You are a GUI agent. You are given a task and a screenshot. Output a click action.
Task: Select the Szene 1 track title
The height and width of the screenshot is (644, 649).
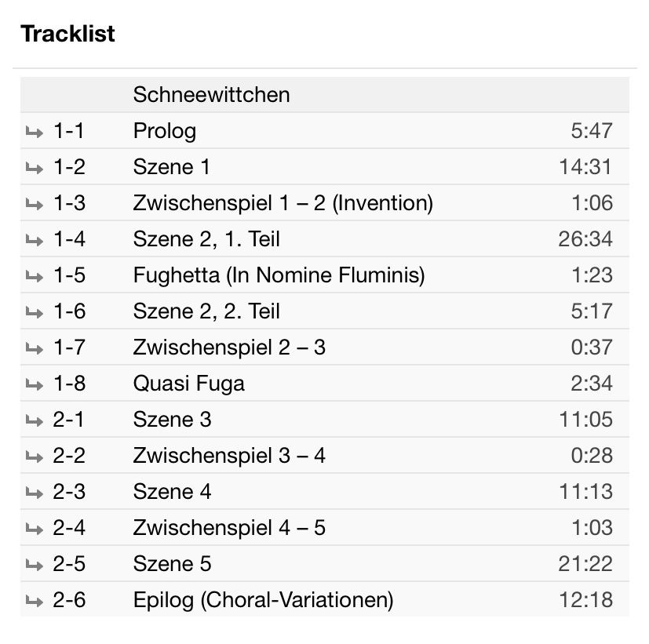coord(171,167)
